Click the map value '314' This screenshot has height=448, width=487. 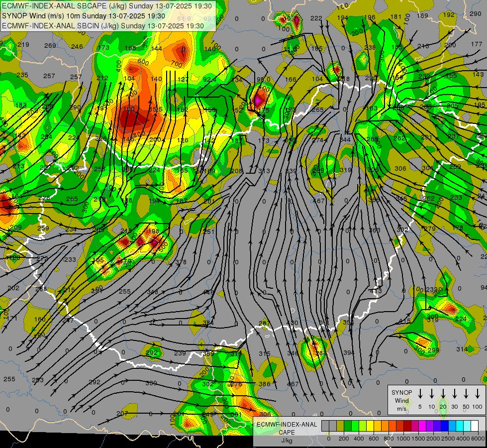click(462, 349)
